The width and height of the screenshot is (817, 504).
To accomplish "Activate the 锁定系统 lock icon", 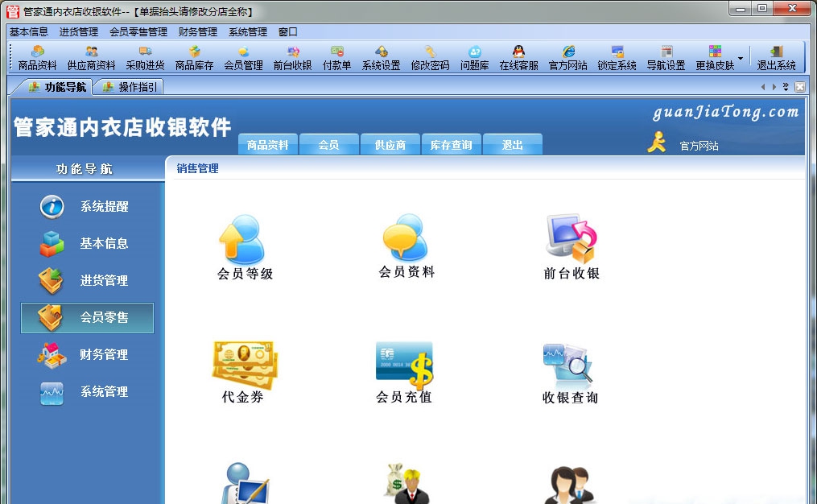I will (616, 57).
